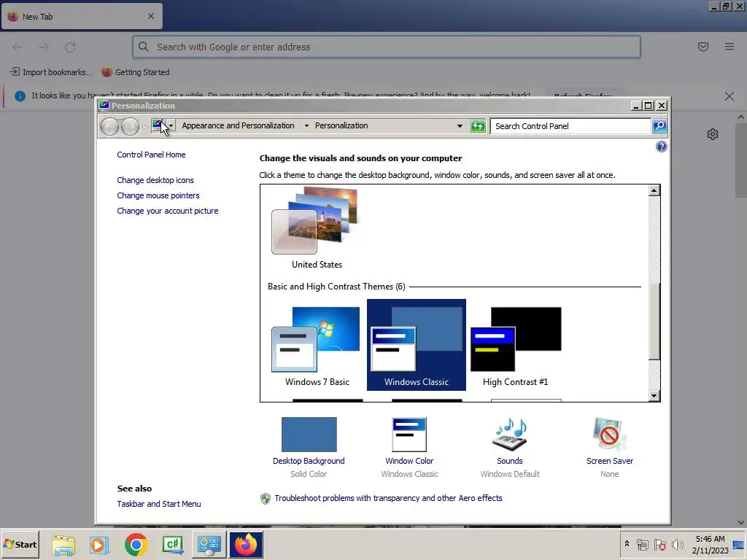Expand dropdown after Appearance and Personalization

point(306,125)
